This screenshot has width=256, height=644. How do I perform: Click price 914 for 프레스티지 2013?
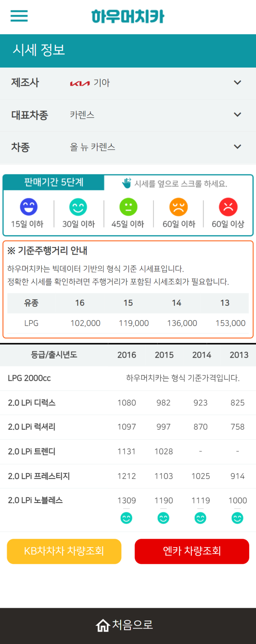tap(238, 476)
